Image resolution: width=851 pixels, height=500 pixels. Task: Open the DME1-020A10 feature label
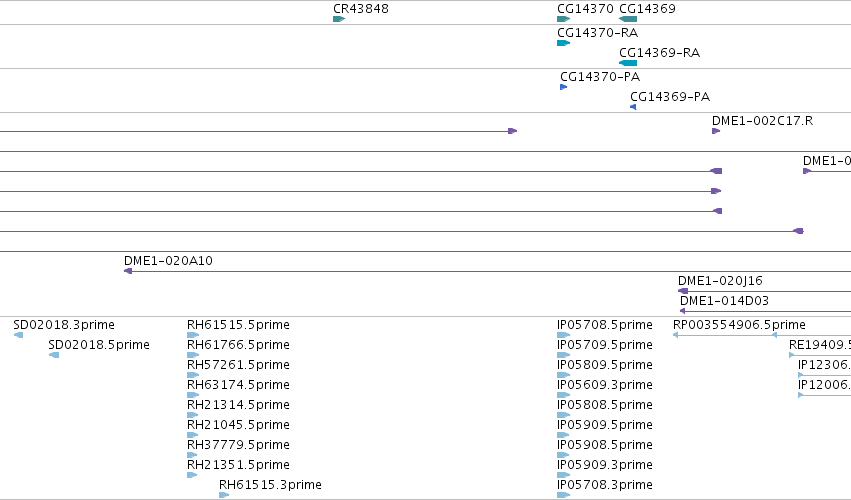168,261
